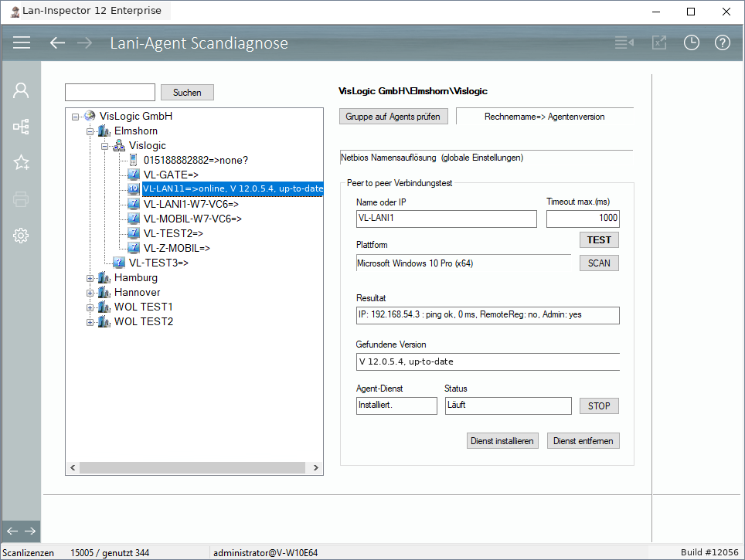Viewport: 745px width, 560px height.
Task: Click the STOP service button
Action: tap(599, 406)
